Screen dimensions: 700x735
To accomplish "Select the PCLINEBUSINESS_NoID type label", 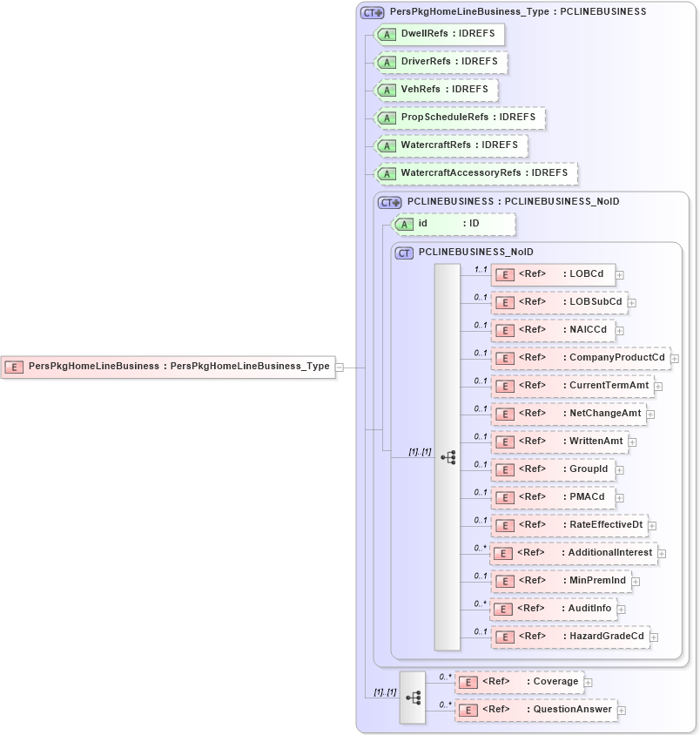I will pyautogui.click(x=475, y=251).
